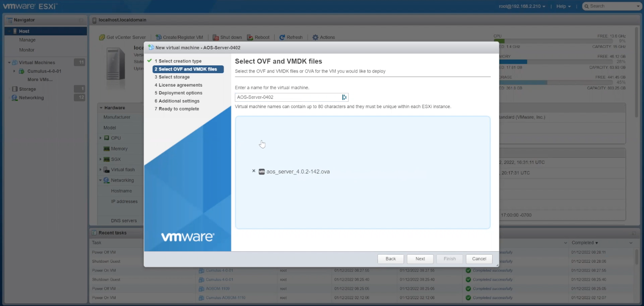Expand the SGX hardware row
This screenshot has width=644, height=306.
(100, 159)
